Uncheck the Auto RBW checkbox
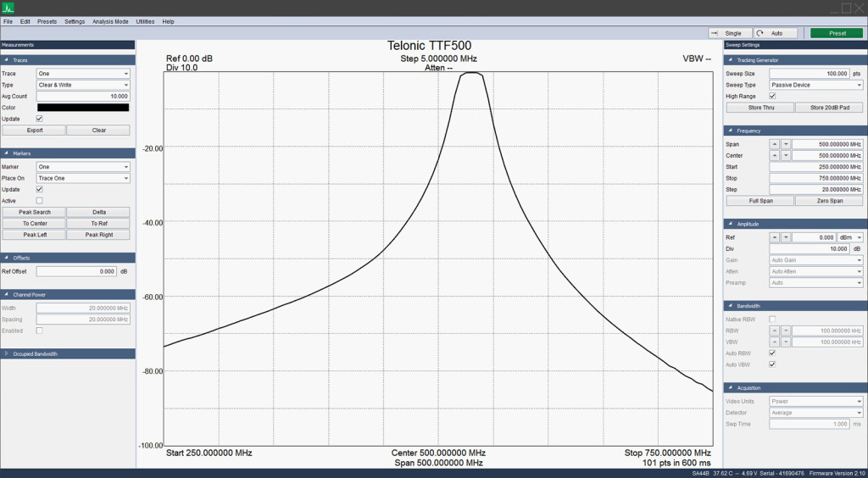The width and height of the screenshot is (868, 478). point(772,353)
